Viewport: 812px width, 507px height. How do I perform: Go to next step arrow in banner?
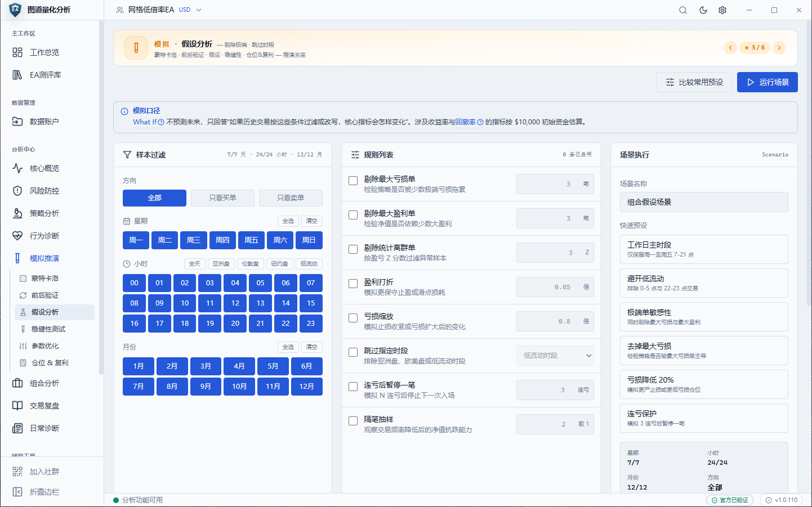(779, 48)
